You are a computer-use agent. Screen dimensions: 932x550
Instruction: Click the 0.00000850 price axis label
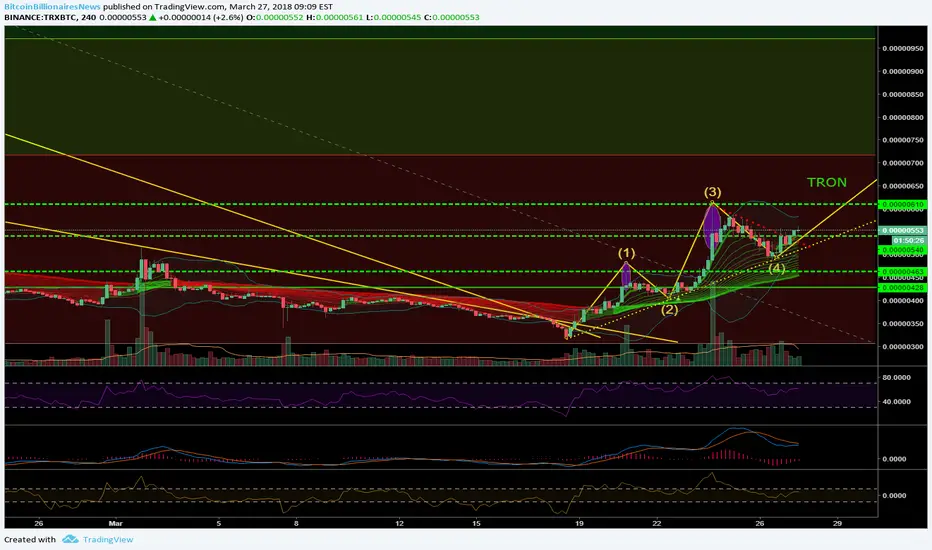(x=903, y=95)
